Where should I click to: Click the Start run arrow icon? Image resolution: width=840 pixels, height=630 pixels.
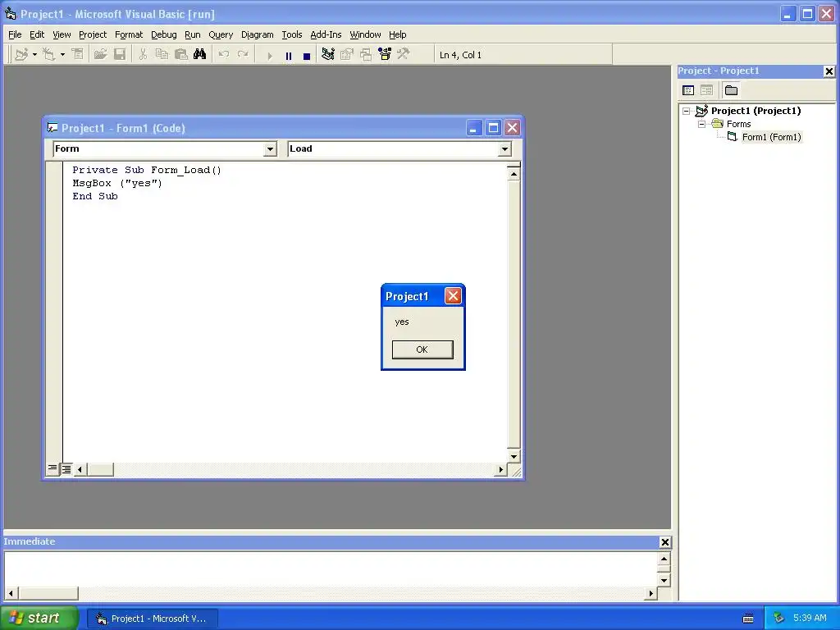pos(269,55)
